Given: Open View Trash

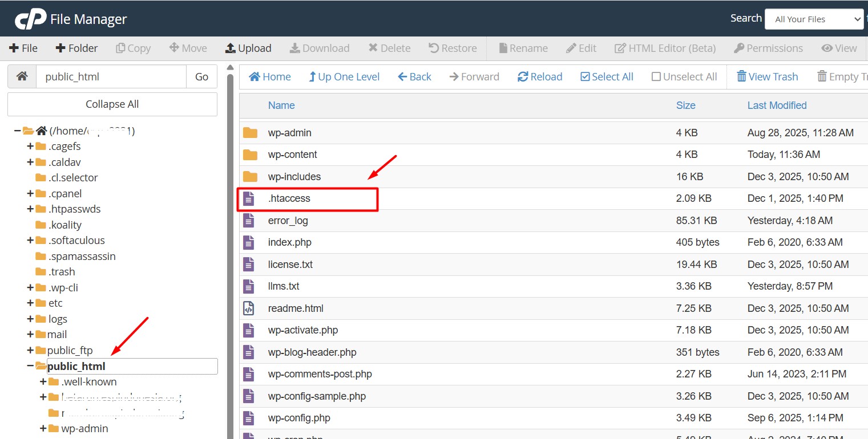Looking at the screenshot, I should [767, 77].
